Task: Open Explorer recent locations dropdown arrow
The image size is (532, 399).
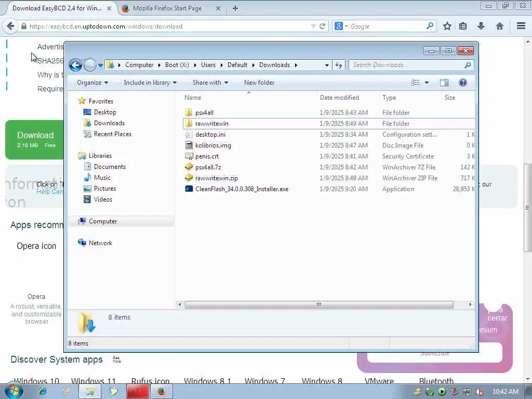Action: (100, 65)
